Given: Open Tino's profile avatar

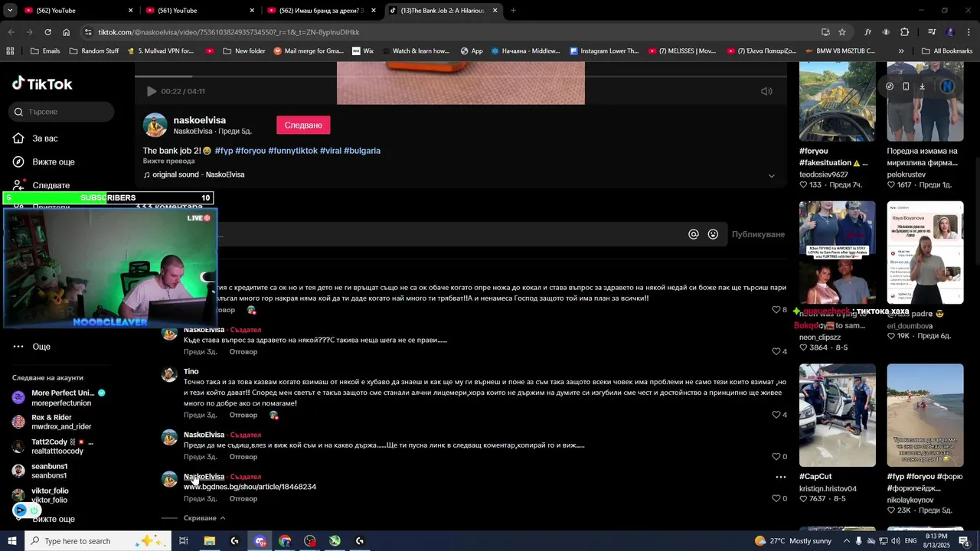Looking at the screenshot, I should pyautogui.click(x=169, y=374).
